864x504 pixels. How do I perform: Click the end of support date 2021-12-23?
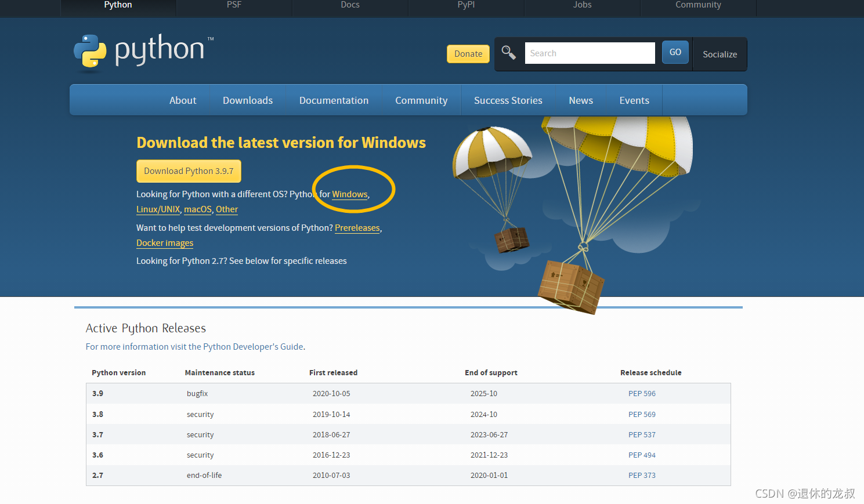pos(489,455)
